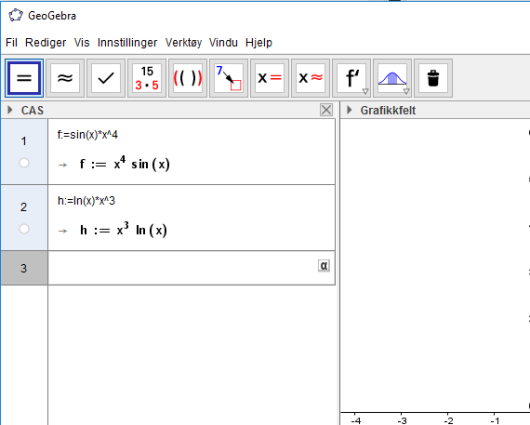This screenshot has height=425, width=530.
Task: Click input text h:=ln(x)*x^3
Action: click(86, 201)
